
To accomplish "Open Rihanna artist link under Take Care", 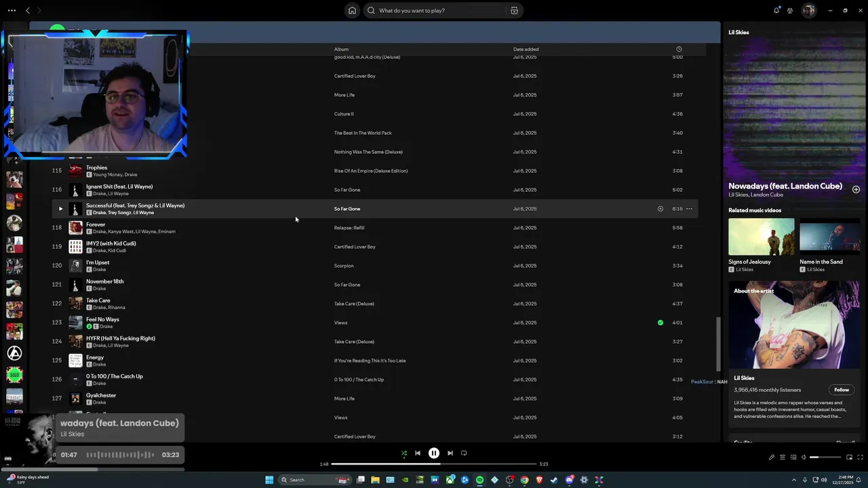I will point(116,308).
